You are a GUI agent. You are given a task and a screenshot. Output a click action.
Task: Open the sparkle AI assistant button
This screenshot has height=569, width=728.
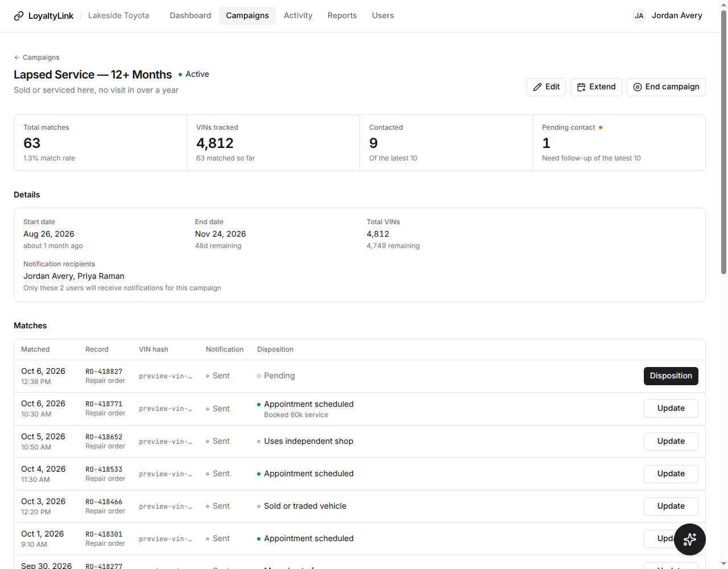[x=690, y=539]
